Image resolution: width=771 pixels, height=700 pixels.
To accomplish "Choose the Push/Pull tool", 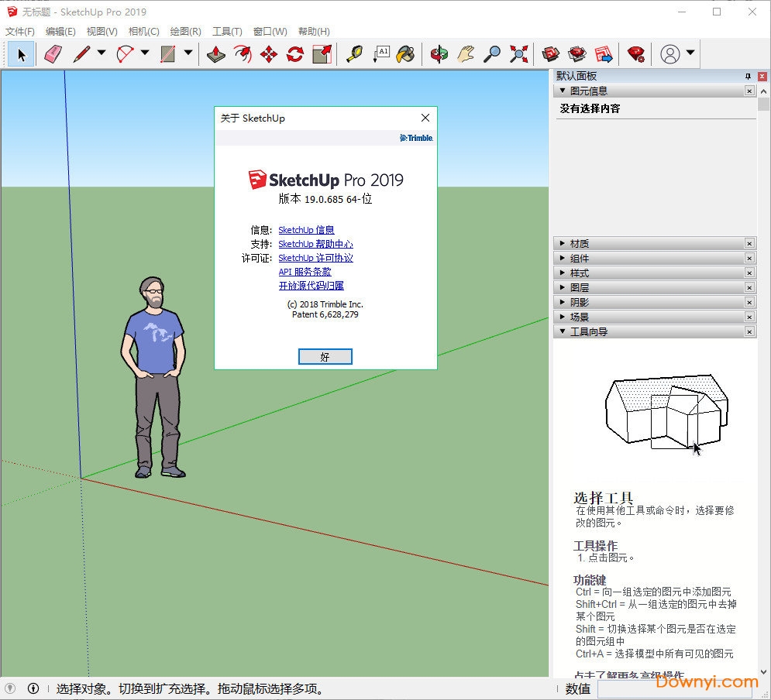I will click(216, 54).
